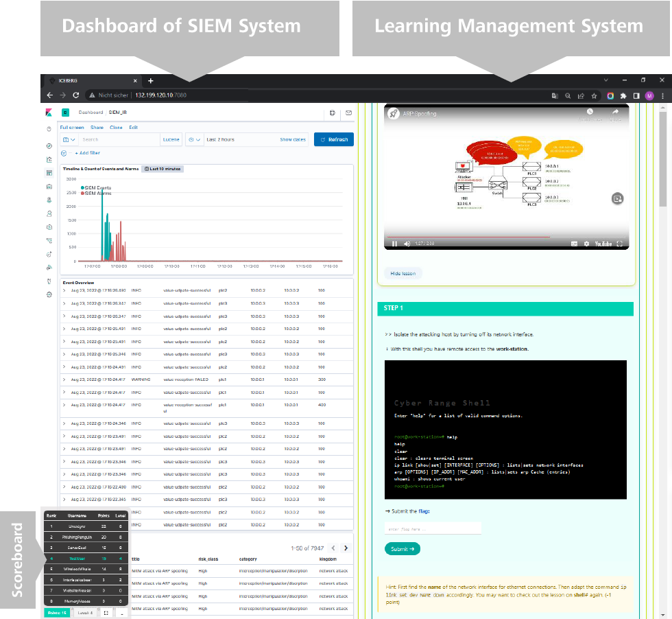Click the flag input field
Viewport: 672px width, 619px height.
(433, 529)
